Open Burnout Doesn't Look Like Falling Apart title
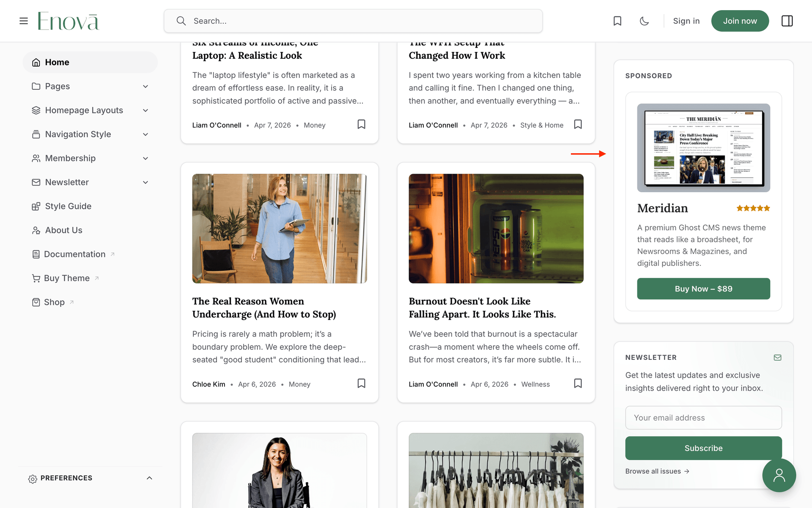The image size is (812, 508). tap(482, 308)
